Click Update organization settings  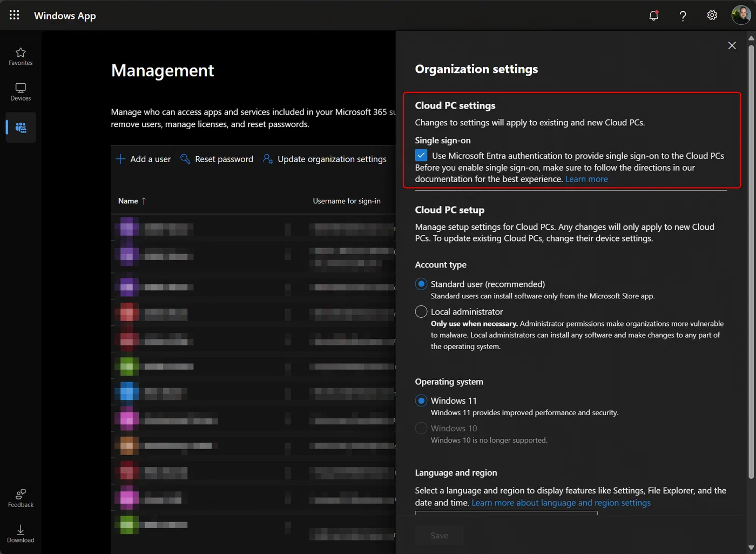coord(325,159)
